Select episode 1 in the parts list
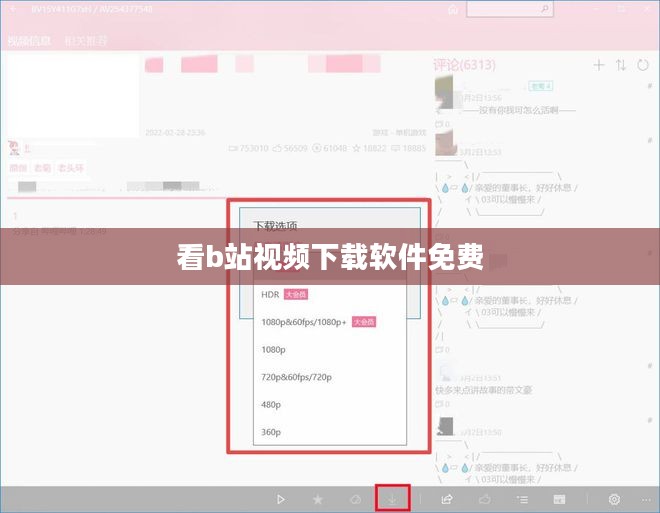660x513 pixels. [x=15, y=216]
